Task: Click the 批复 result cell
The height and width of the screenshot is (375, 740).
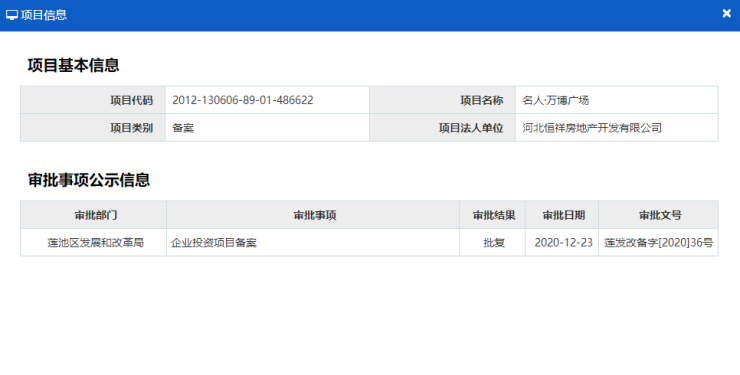Action: click(492, 242)
